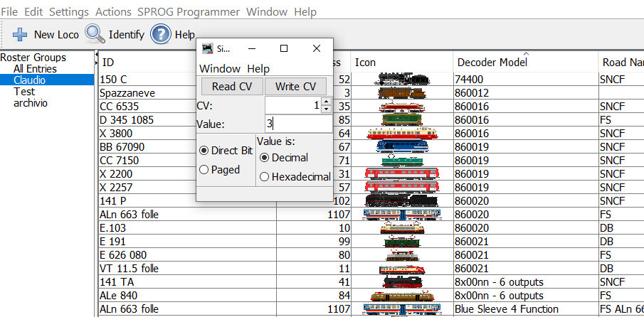Choose the Hexadecimal value format

(265, 177)
